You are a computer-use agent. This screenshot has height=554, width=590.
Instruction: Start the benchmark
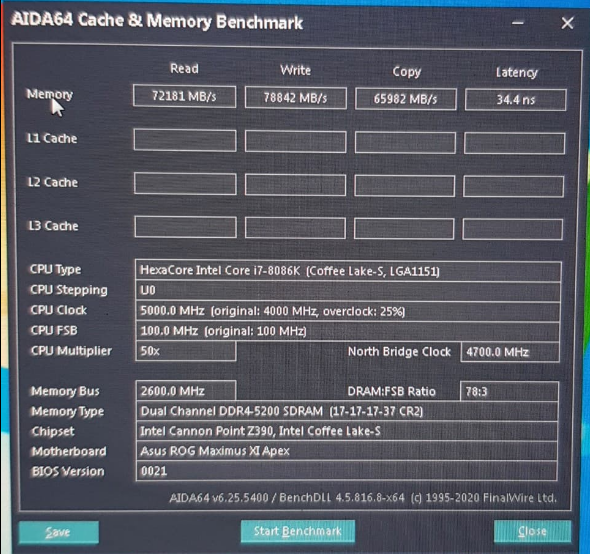click(298, 531)
